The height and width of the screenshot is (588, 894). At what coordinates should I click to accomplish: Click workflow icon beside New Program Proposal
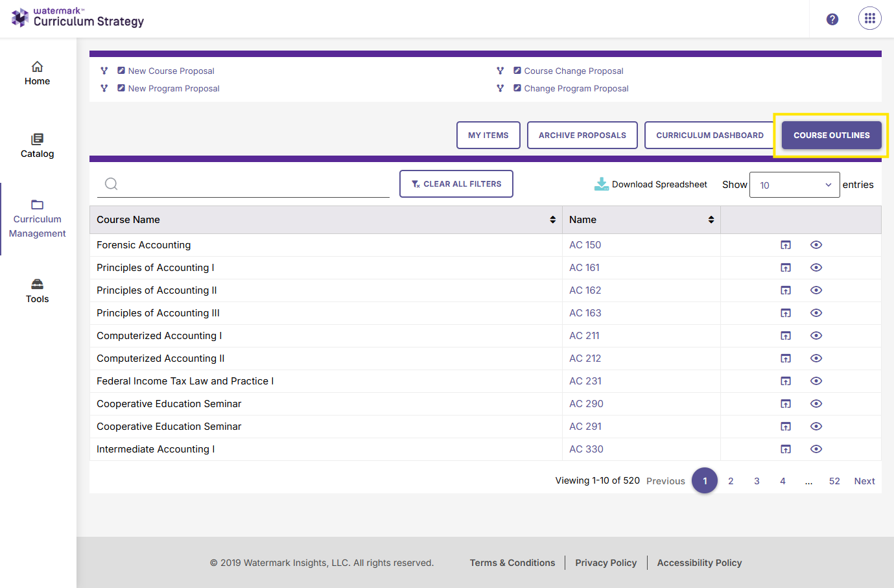[x=104, y=88]
